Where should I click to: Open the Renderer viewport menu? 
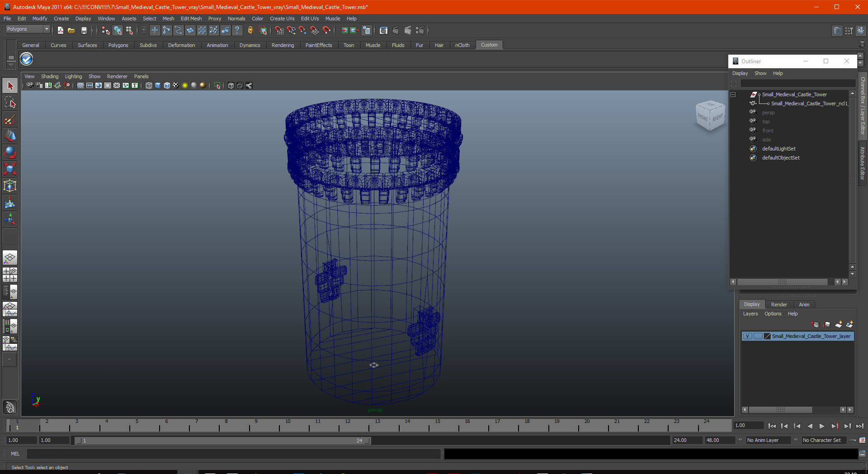pyautogui.click(x=117, y=76)
